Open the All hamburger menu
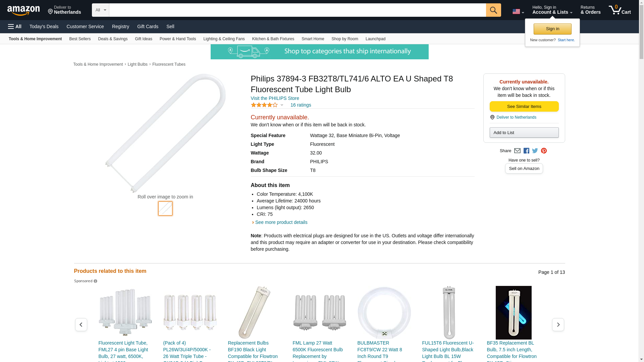Screen dimensions: 644x362 click(x=15, y=26)
